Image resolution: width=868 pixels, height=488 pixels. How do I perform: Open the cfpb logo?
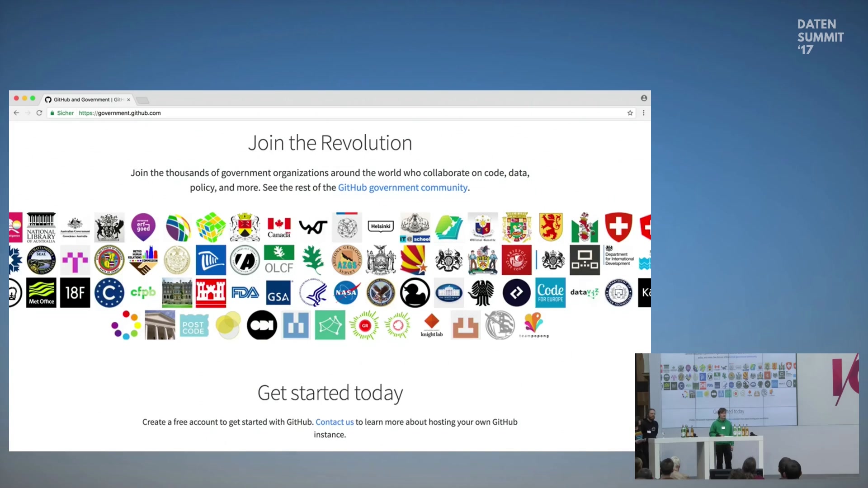click(143, 293)
